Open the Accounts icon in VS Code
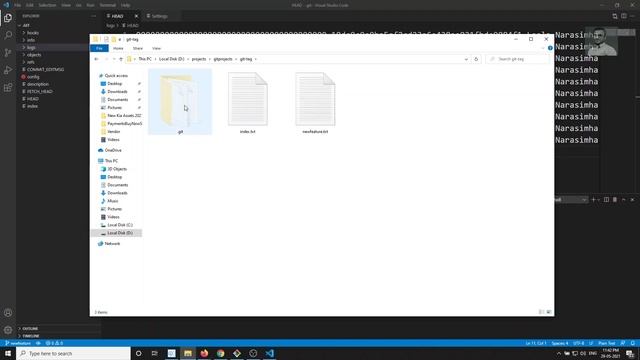 (x=8, y=313)
